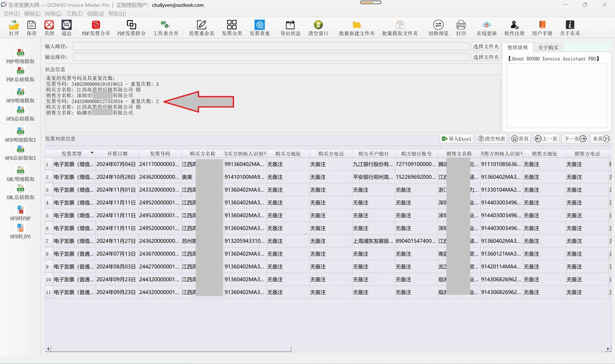This screenshot has height=364, width=615.
Task: Select the date cell 2024年11月27日
Action: [x=117, y=241]
